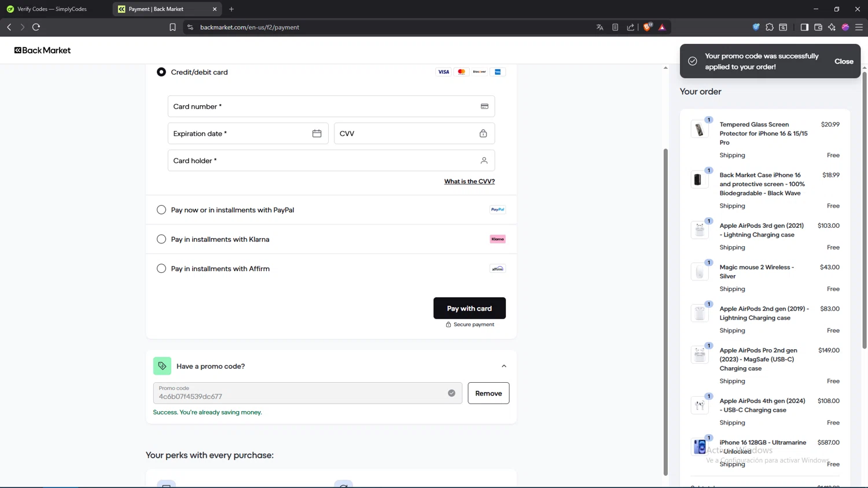This screenshot has width=868, height=488.
Task: Click the Klarna logo badge
Action: click(498, 239)
